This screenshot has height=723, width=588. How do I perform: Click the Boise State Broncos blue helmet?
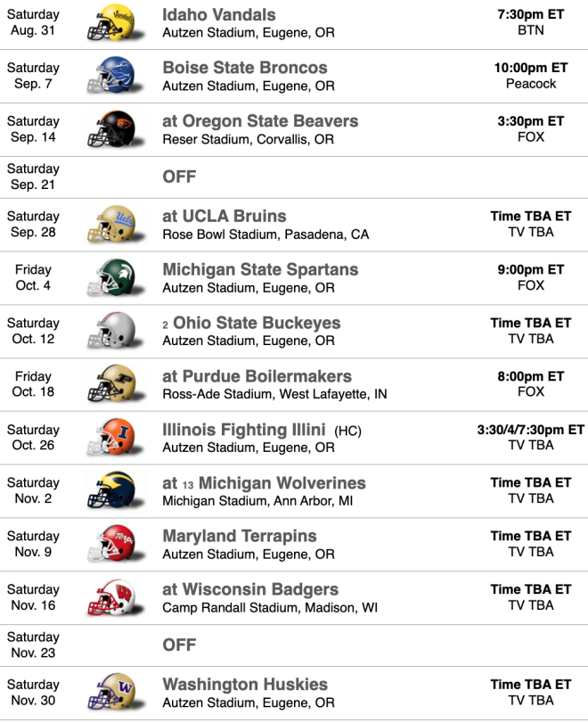(116, 76)
